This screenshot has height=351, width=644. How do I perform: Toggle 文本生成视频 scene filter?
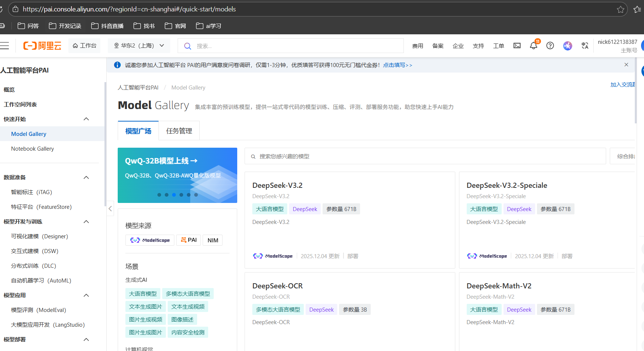click(188, 306)
